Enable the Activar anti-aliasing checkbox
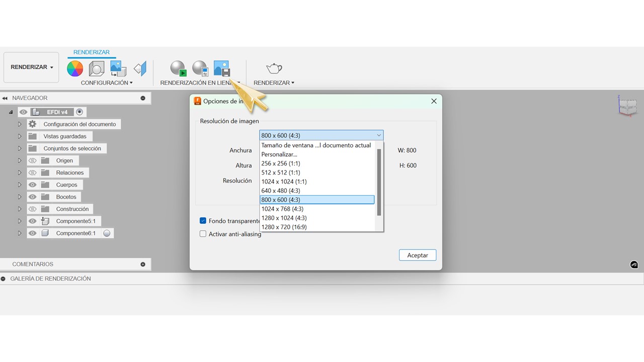The height and width of the screenshot is (362, 644). pos(203,234)
